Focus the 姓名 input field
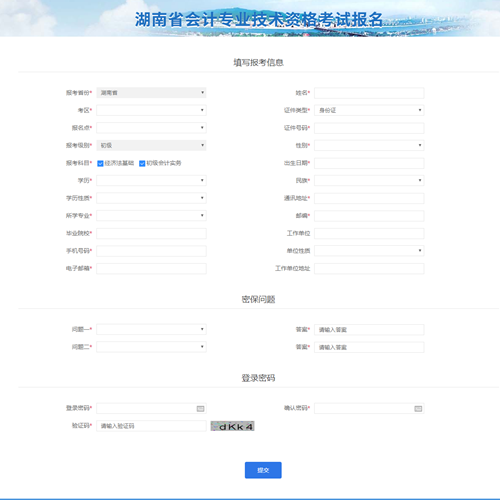 369,93
